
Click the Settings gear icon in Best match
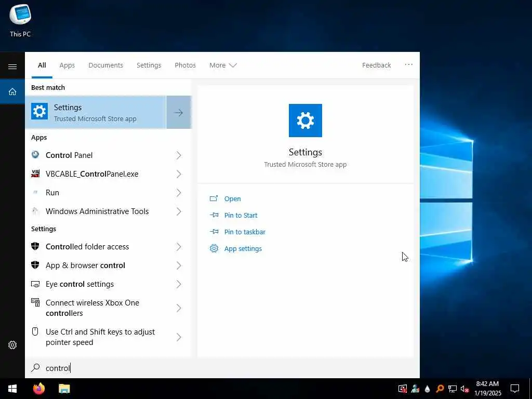click(x=39, y=111)
